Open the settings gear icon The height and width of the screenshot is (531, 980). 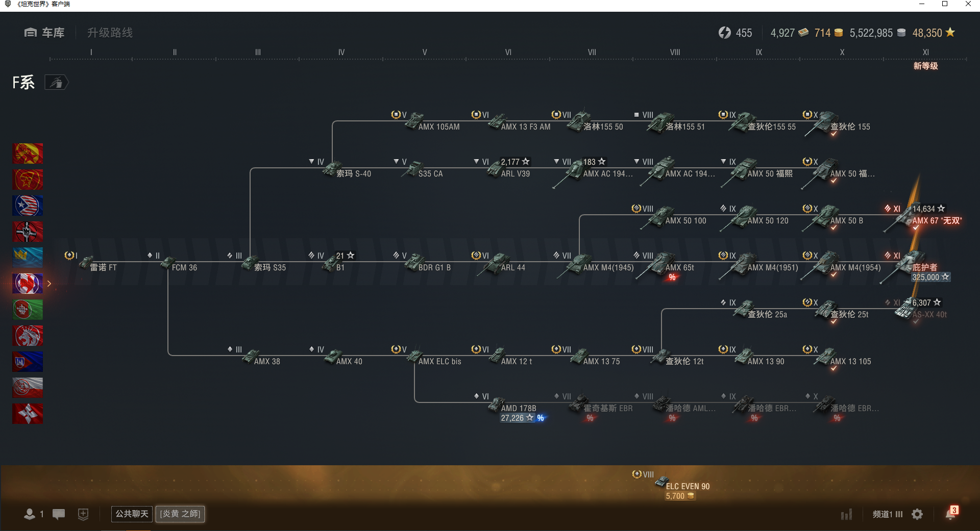point(917,514)
